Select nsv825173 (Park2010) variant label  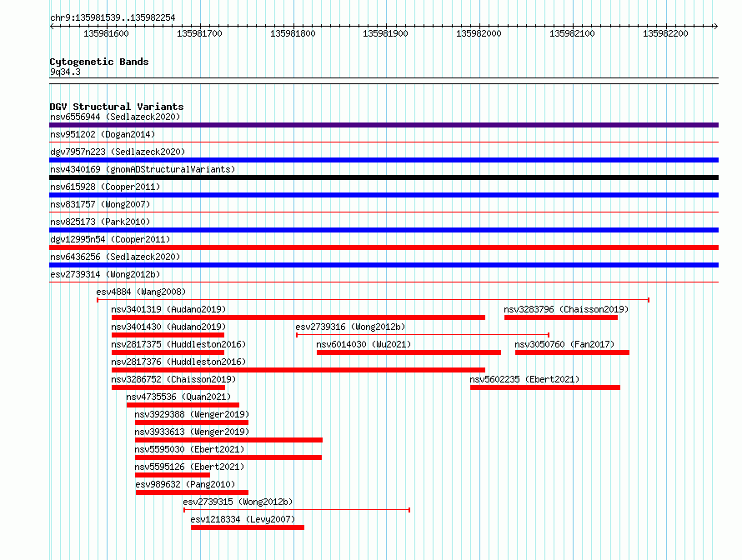100,222
